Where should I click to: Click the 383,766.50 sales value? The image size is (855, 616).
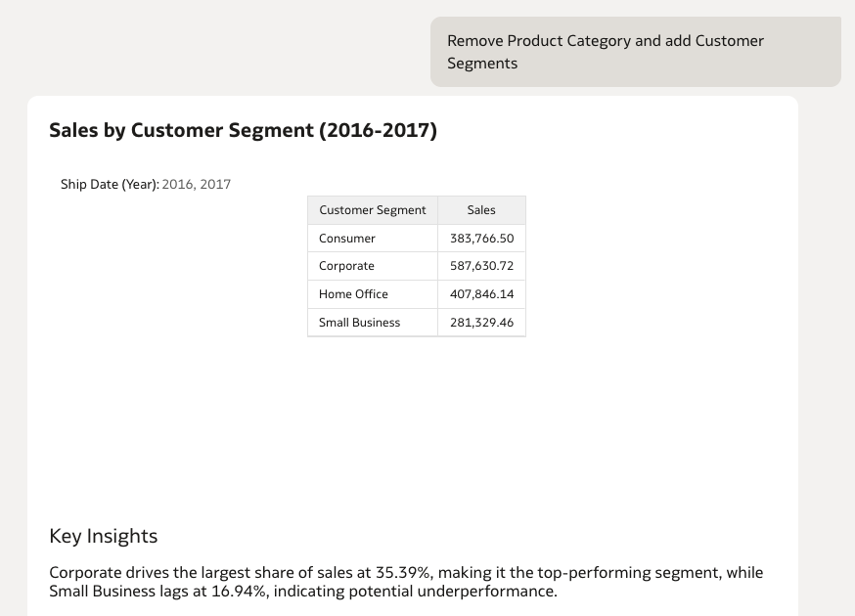click(482, 239)
